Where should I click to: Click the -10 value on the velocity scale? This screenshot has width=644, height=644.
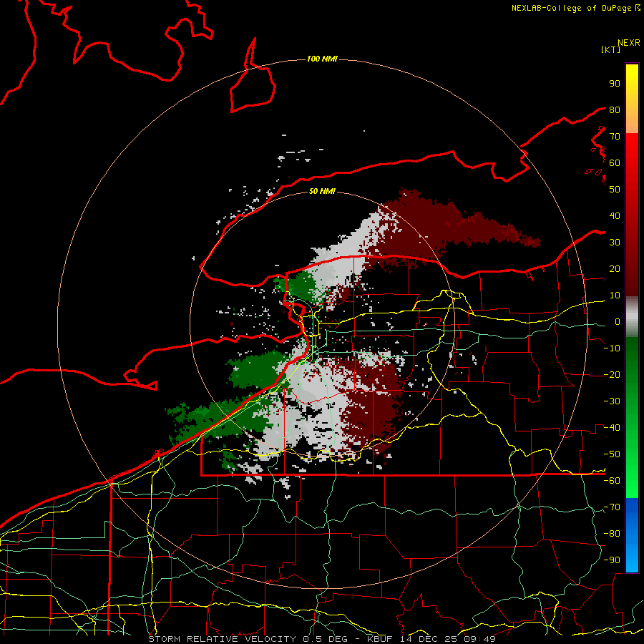pos(612,348)
